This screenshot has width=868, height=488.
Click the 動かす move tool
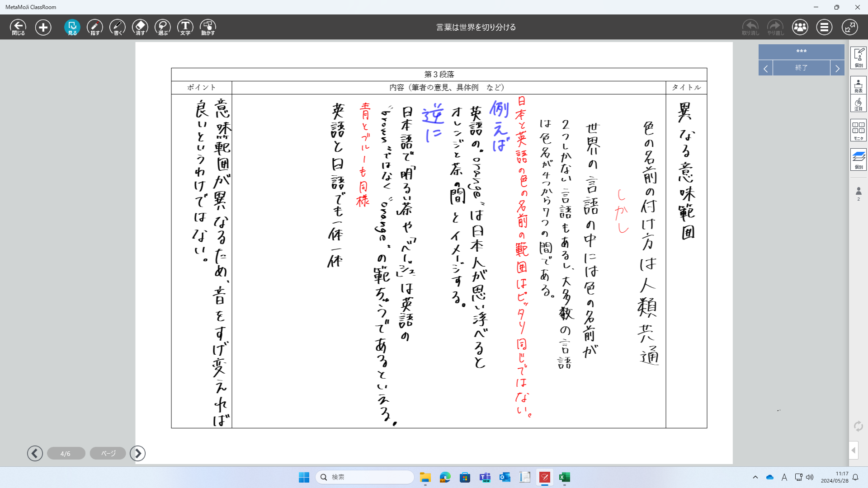pyautogui.click(x=208, y=27)
